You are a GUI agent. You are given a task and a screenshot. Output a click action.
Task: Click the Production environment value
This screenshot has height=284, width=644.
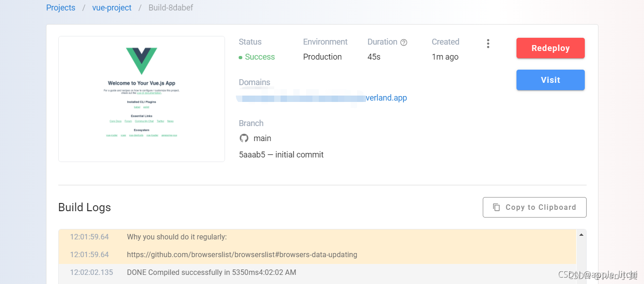(322, 57)
